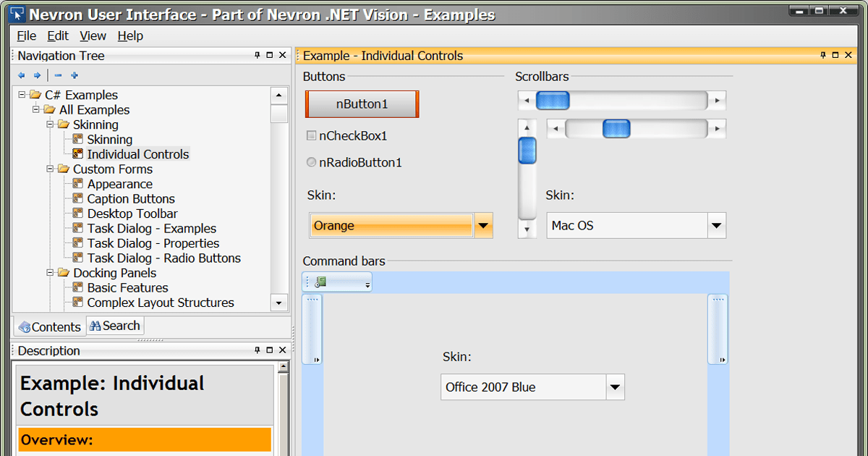868x456 pixels.
Task: Select Individual Controls in the navigation tree
Action: (137, 153)
